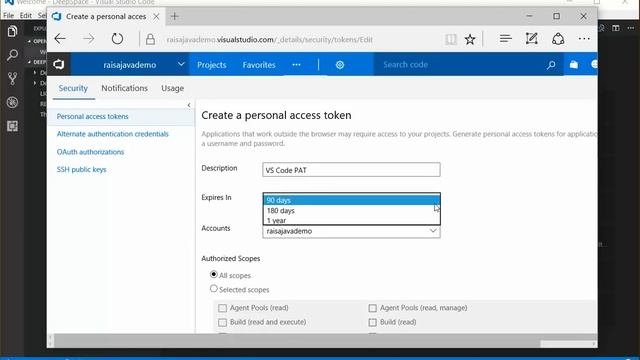Switch to the Usage tab
Screen dimensions: 640x360
(x=172, y=88)
